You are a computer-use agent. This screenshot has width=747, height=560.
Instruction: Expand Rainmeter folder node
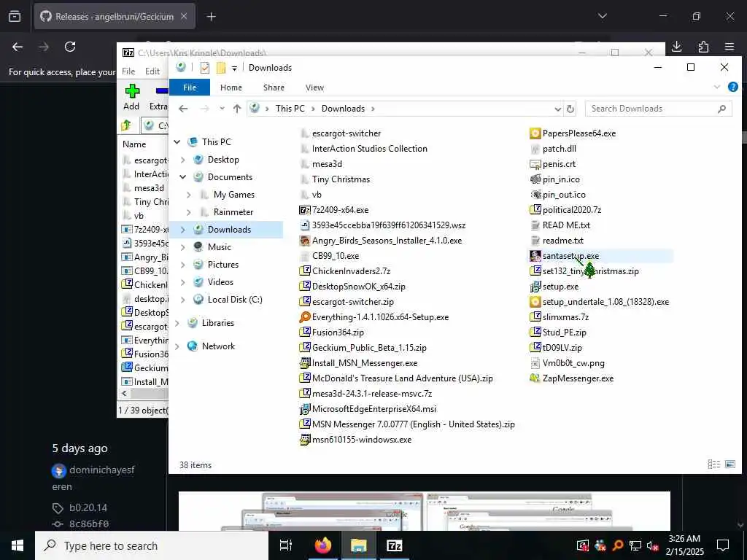point(189,212)
